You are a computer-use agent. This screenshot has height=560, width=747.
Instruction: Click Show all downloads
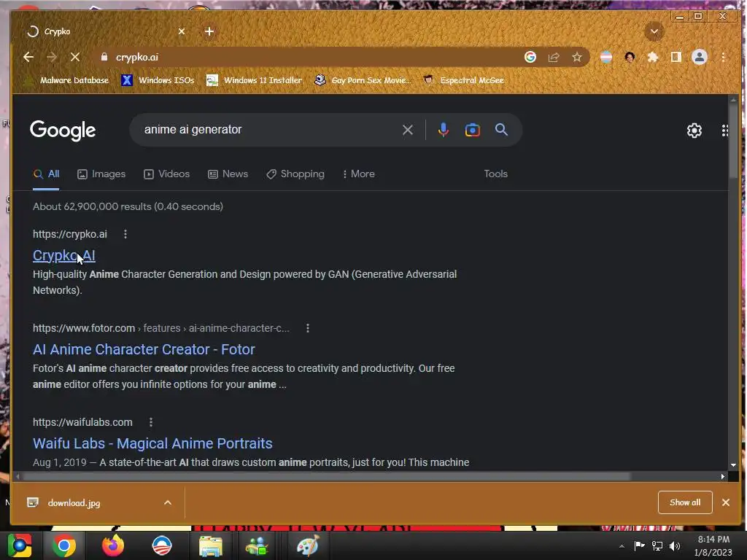click(x=684, y=502)
